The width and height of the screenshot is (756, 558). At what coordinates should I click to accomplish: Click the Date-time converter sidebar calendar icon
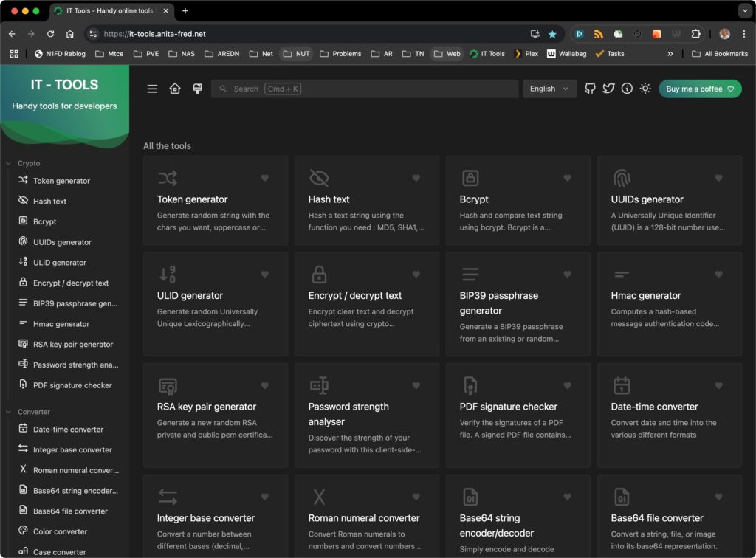pos(23,428)
